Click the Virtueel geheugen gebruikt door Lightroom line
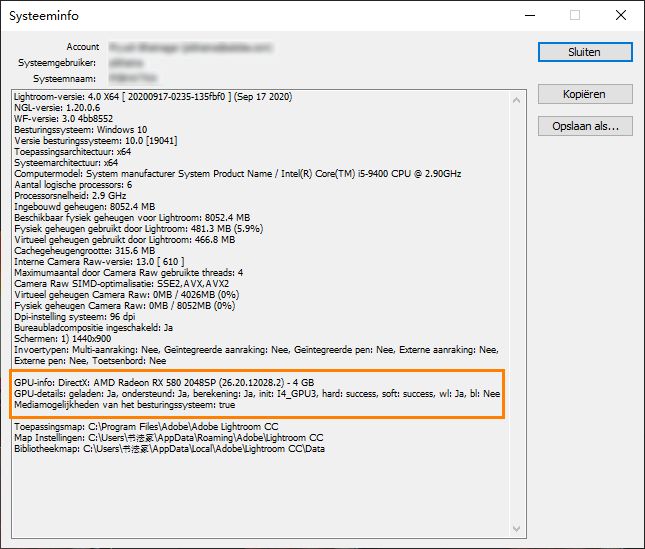 (124, 240)
